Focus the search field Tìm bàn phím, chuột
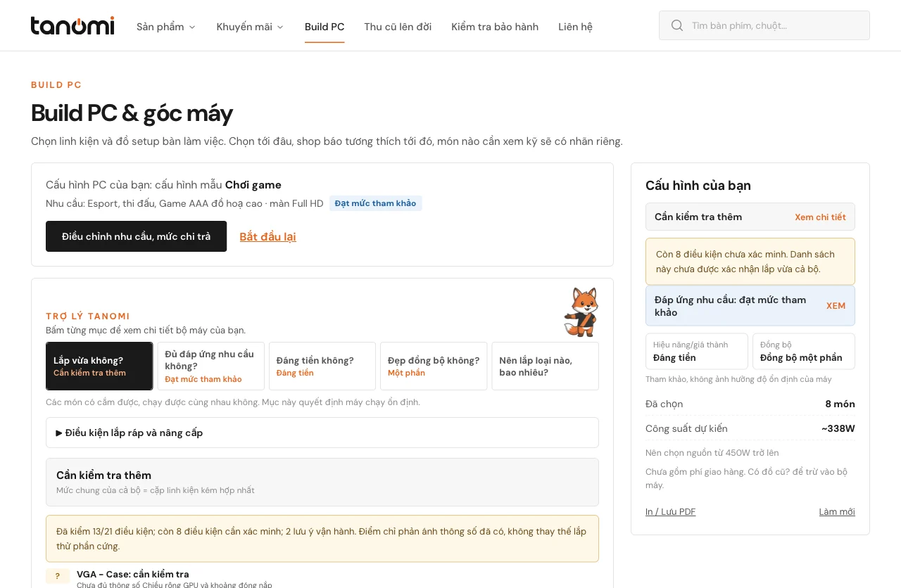This screenshot has height=588, width=901. (764, 25)
